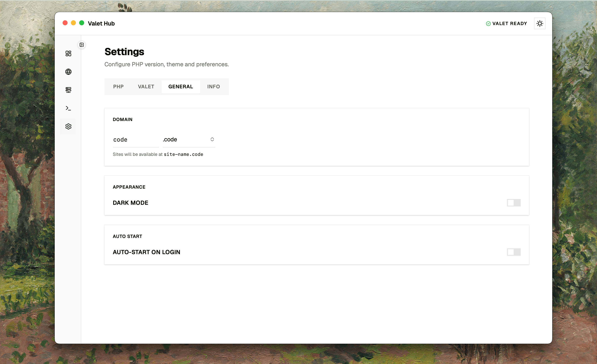Enable the Dark Mode switch
This screenshot has width=597, height=364.
(x=514, y=203)
